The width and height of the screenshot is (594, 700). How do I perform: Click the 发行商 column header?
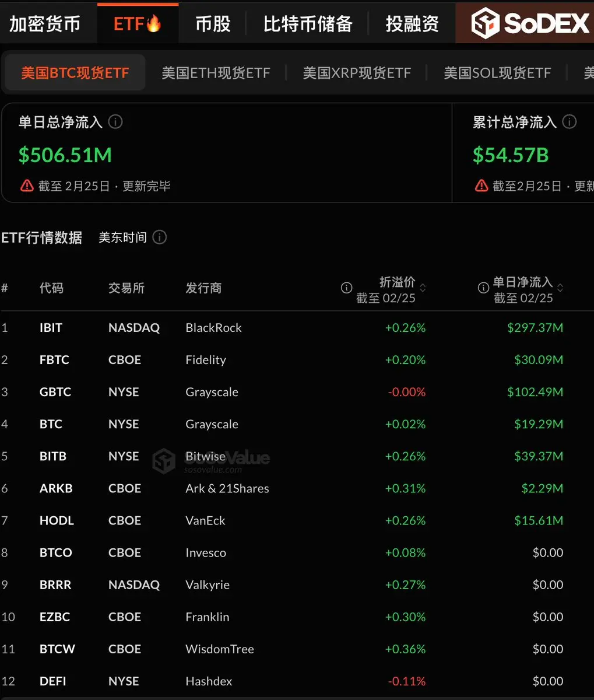click(203, 288)
